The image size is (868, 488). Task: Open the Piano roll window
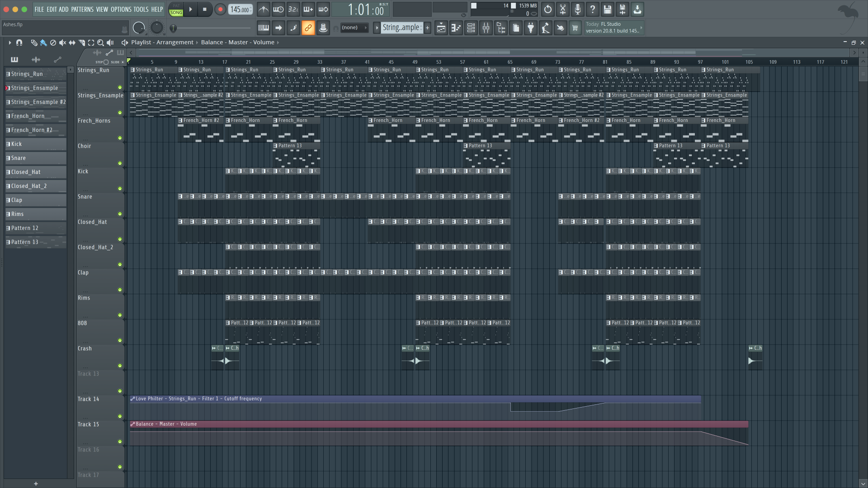coord(456,28)
